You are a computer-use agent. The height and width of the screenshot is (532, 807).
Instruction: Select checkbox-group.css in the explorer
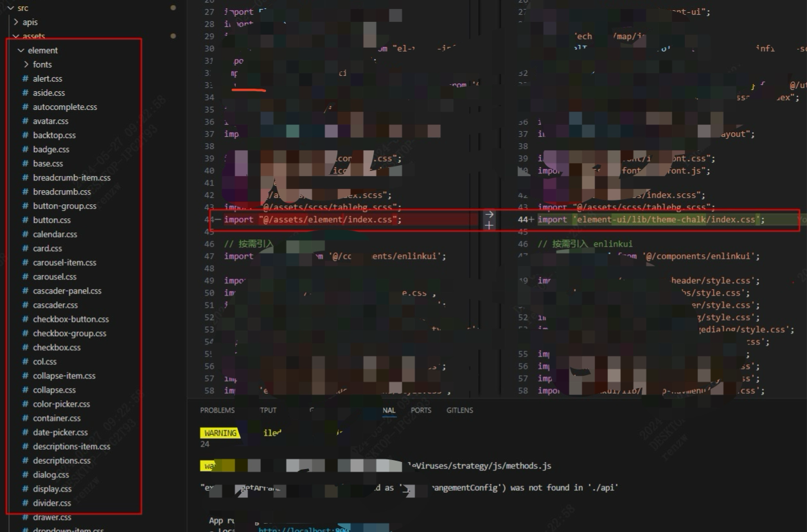coord(69,333)
